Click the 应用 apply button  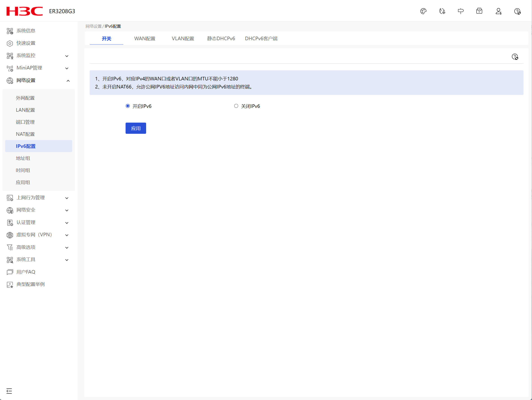(136, 128)
